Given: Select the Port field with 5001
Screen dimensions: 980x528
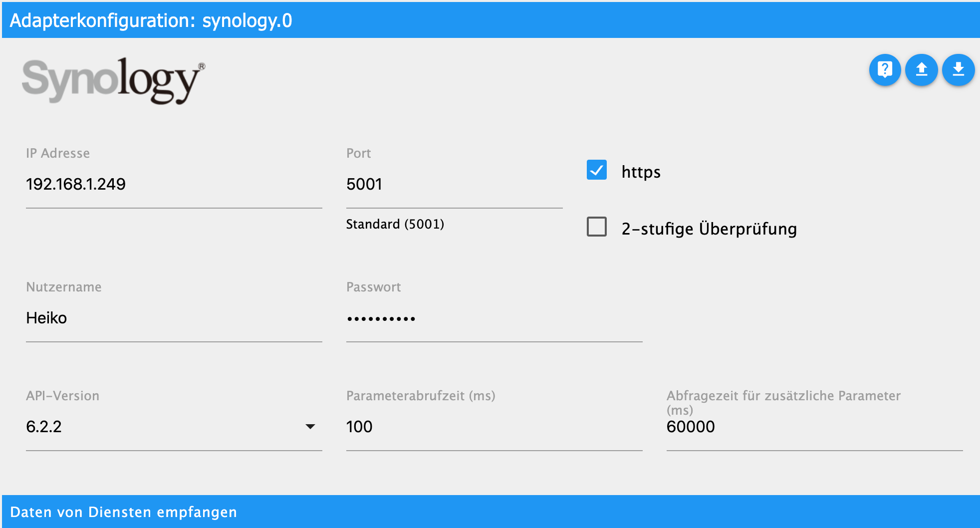Looking at the screenshot, I should (454, 184).
